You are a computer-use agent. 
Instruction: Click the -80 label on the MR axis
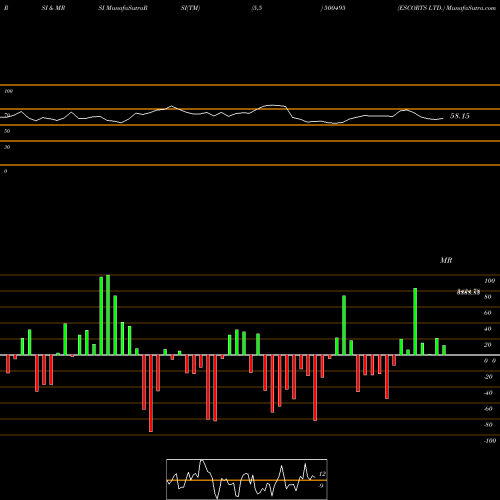point(488,425)
